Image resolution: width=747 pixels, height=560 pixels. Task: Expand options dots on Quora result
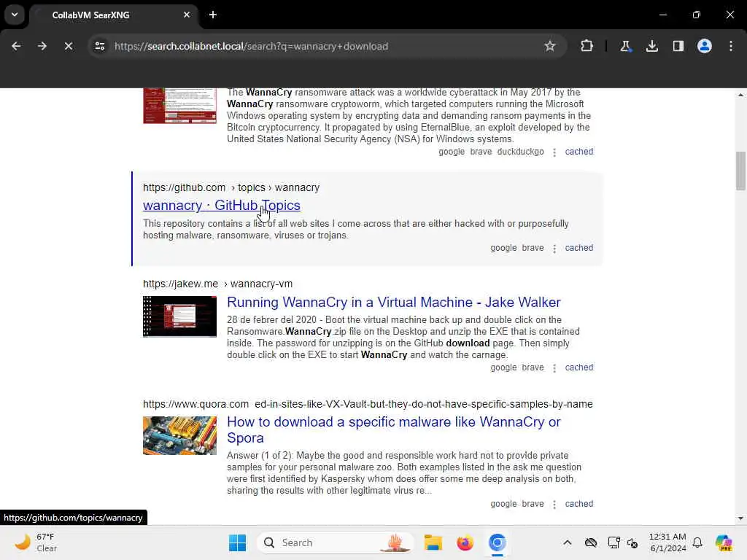coord(554,505)
